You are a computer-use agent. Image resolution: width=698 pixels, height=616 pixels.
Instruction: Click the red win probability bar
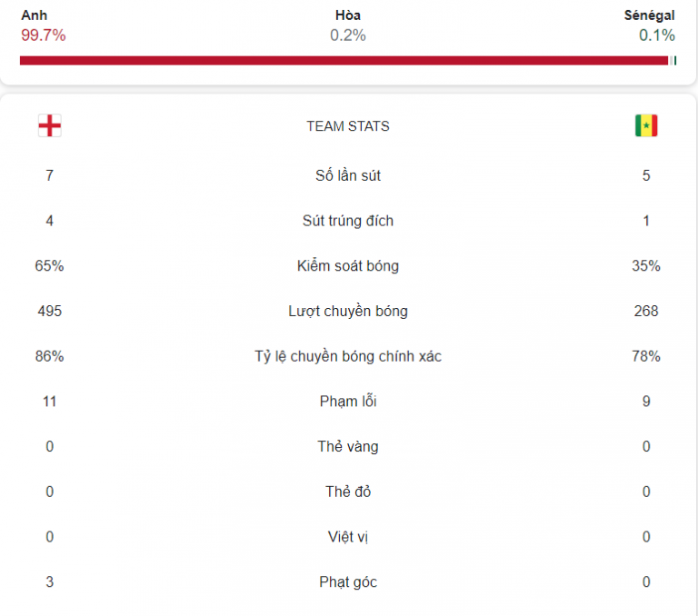pyautogui.click(x=344, y=61)
